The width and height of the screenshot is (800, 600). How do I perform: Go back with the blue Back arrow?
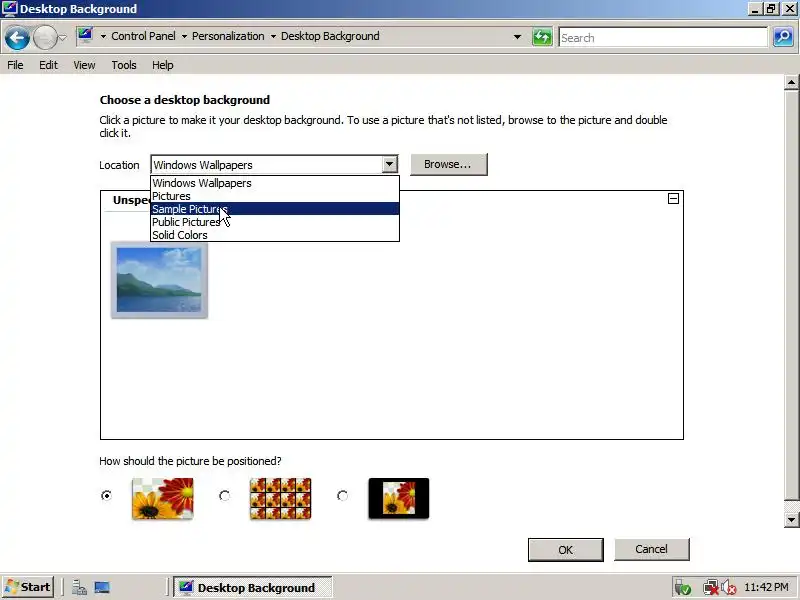coord(17,38)
